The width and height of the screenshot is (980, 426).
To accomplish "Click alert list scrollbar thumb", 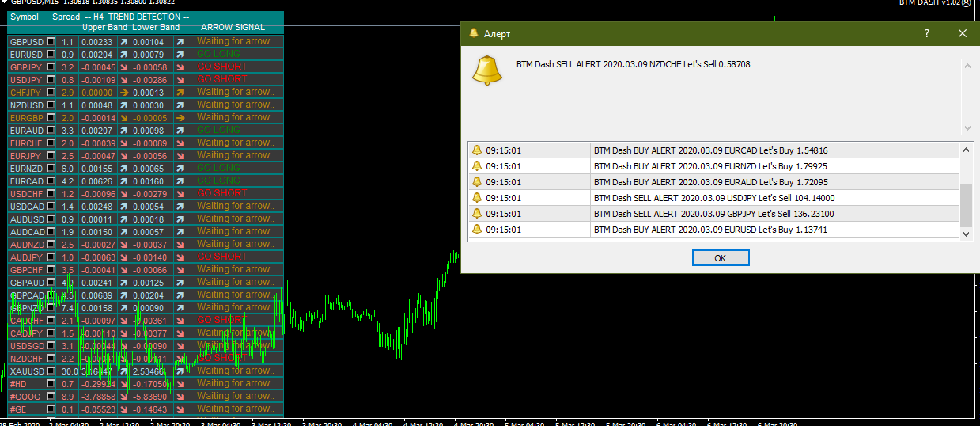I will (967, 204).
